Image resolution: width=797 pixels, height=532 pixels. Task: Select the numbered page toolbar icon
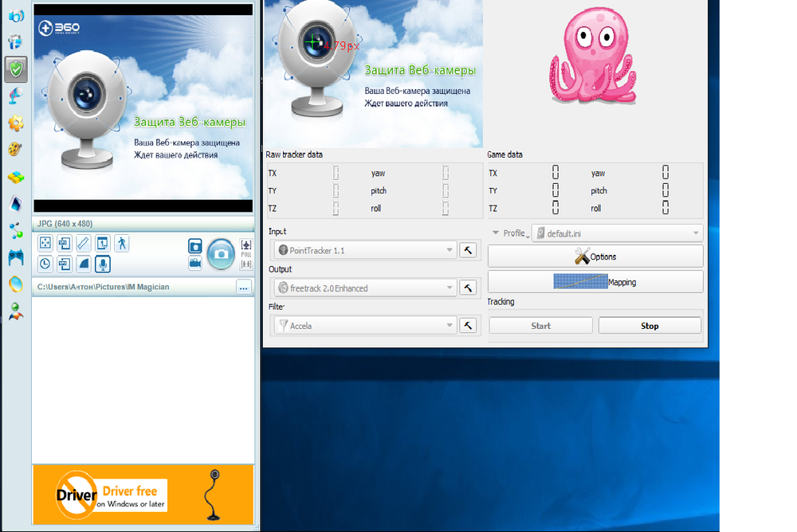tap(103, 244)
